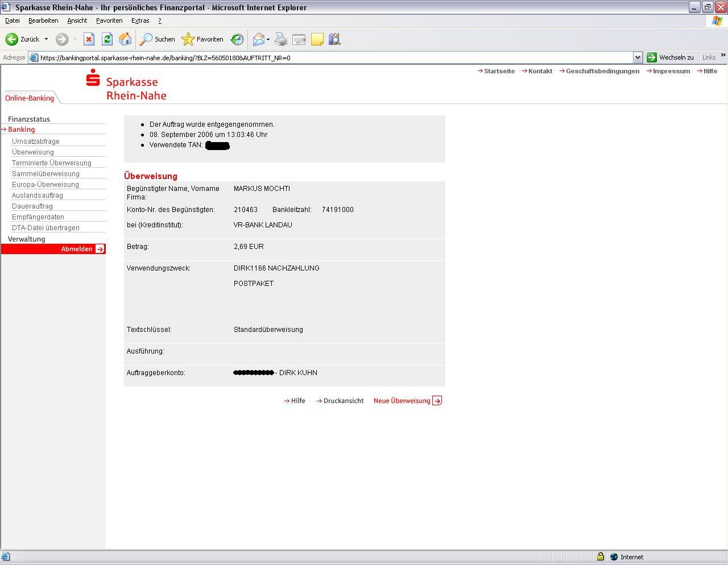
Task: Open the Zurück history dropdown arrow
Action: coord(46,39)
